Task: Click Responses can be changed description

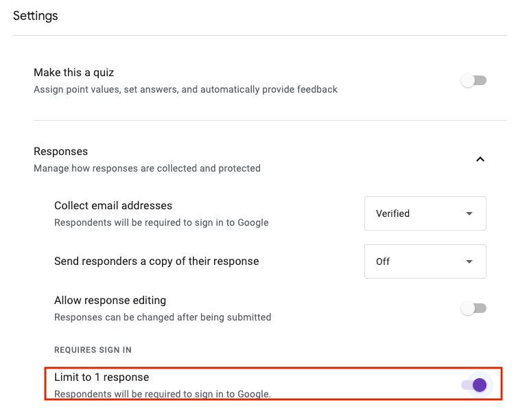Action: 163,317
